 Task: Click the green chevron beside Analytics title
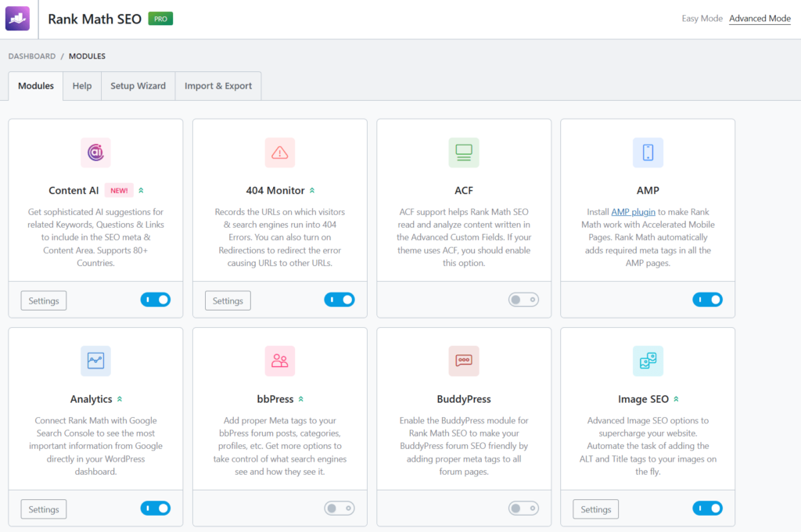120,399
